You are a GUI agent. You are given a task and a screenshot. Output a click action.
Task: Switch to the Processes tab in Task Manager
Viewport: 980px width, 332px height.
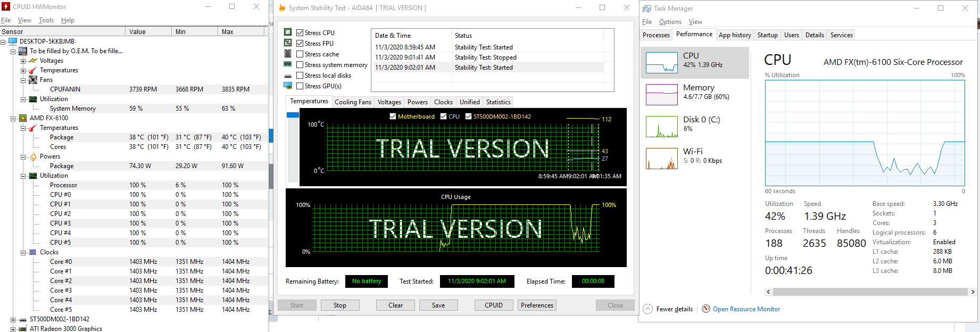click(x=656, y=35)
